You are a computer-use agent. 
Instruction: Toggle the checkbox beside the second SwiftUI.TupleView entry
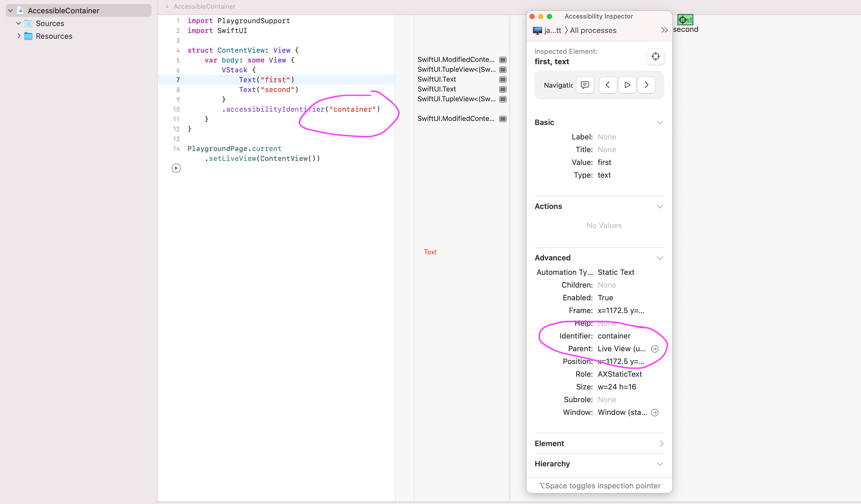[x=503, y=99]
